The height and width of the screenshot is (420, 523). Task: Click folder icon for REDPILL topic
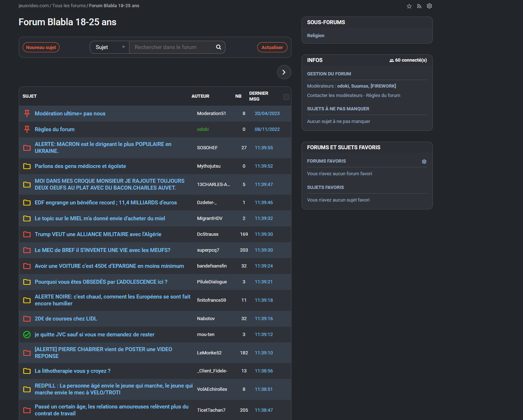click(27, 389)
